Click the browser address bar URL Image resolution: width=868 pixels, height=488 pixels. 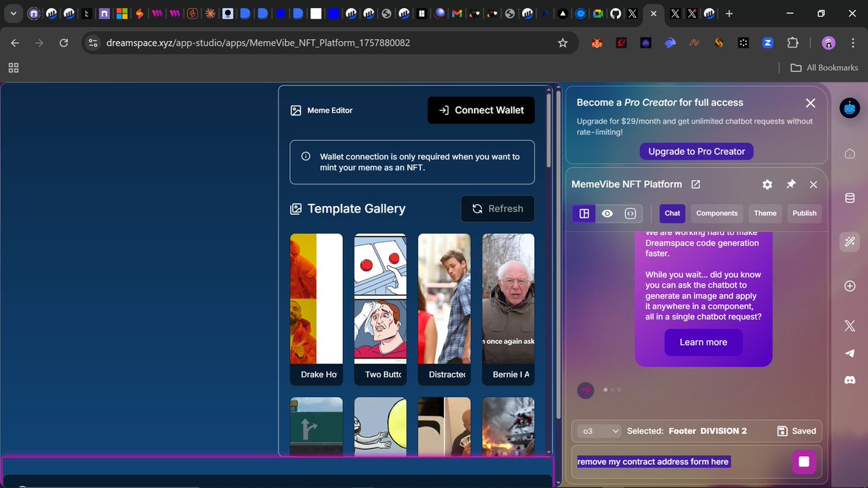pyautogui.click(x=258, y=43)
